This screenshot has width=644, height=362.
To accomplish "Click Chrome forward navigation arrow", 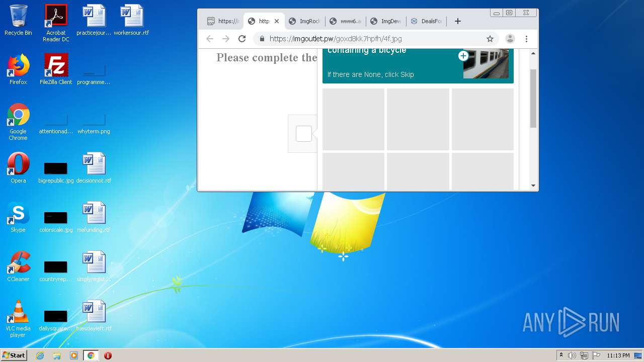I will coord(226,39).
